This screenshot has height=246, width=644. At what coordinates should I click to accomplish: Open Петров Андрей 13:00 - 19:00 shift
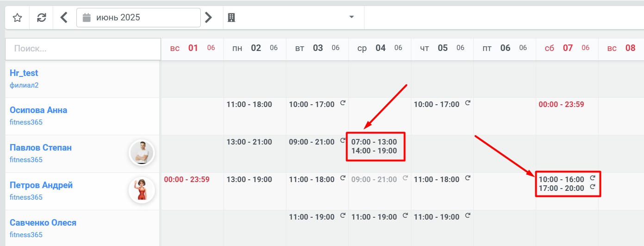point(249,179)
